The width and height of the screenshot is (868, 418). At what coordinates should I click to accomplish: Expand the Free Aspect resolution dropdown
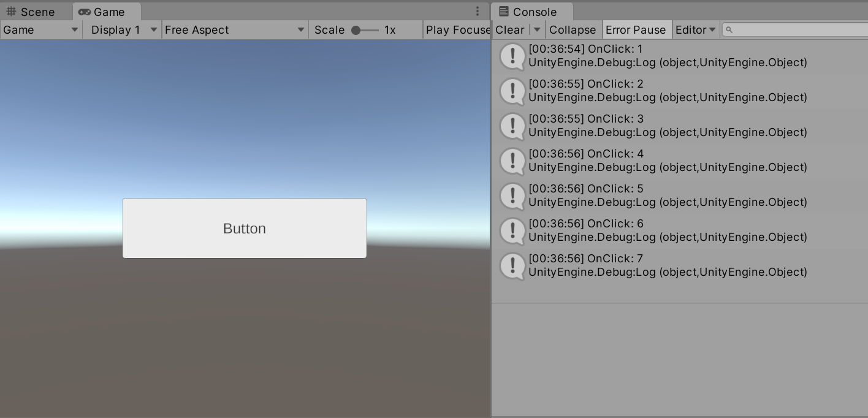click(x=235, y=30)
